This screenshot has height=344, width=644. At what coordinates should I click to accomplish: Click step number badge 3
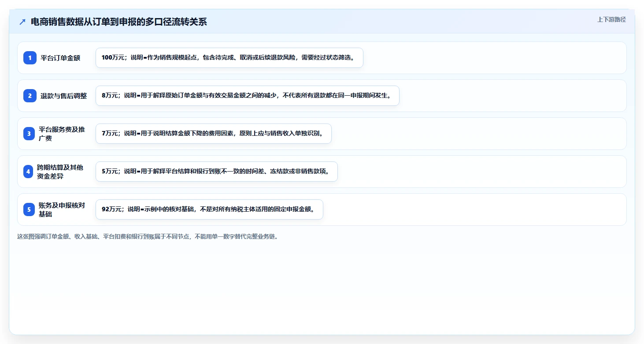29,134
